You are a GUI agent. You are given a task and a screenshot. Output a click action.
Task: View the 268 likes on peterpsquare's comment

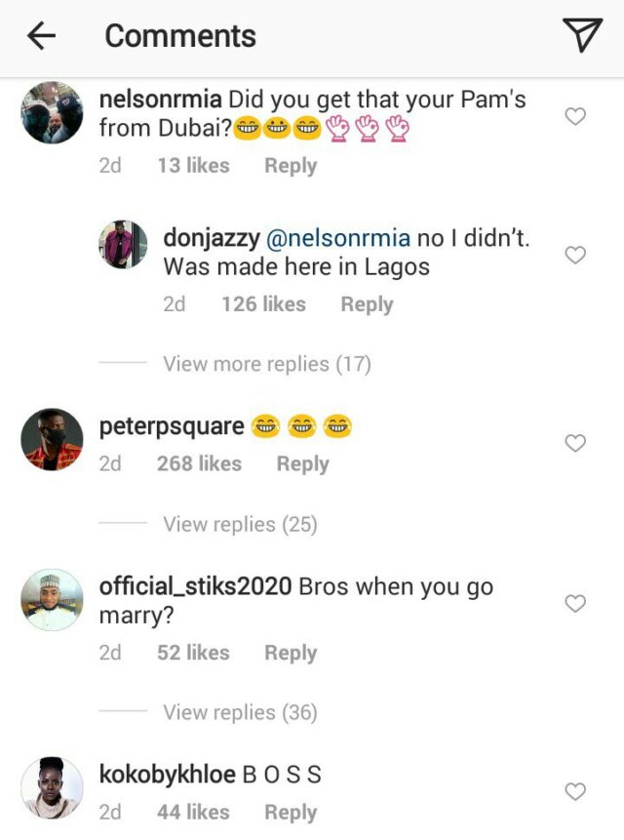click(x=199, y=464)
